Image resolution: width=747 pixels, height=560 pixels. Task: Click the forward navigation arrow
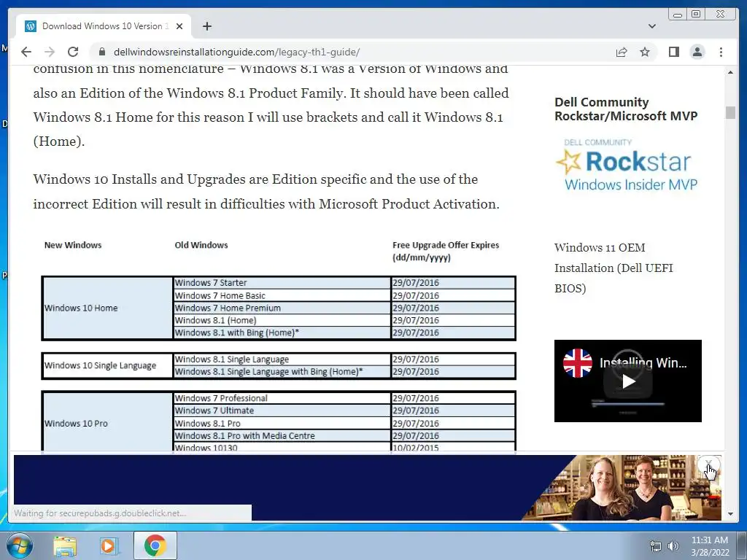50,52
